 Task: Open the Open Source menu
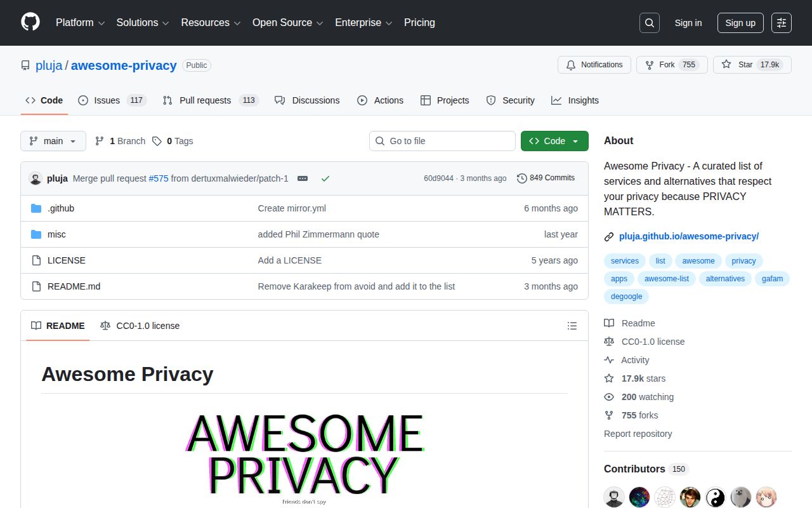[282, 23]
